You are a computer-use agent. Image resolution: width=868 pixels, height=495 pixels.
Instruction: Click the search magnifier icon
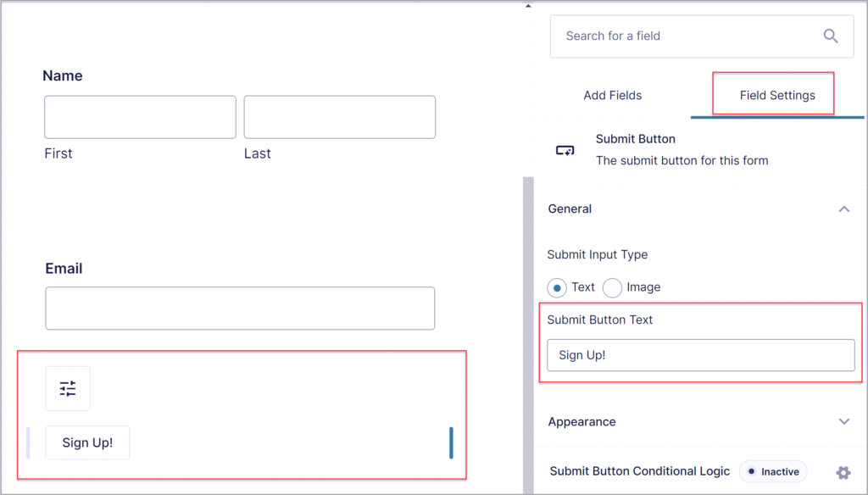[831, 36]
